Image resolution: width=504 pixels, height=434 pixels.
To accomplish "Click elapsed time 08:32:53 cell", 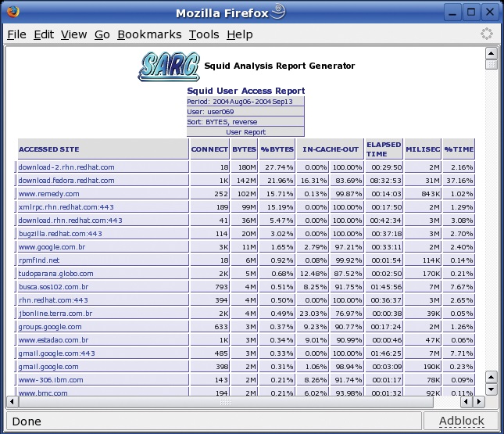I will tap(384, 181).
